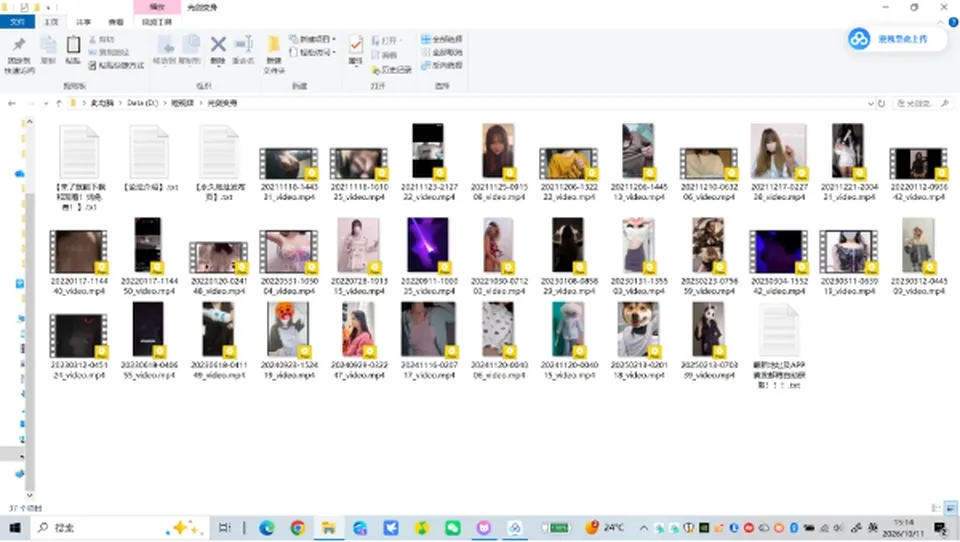
Task: Launch Microsoft Edge from the taskbar
Action: (x=267, y=527)
